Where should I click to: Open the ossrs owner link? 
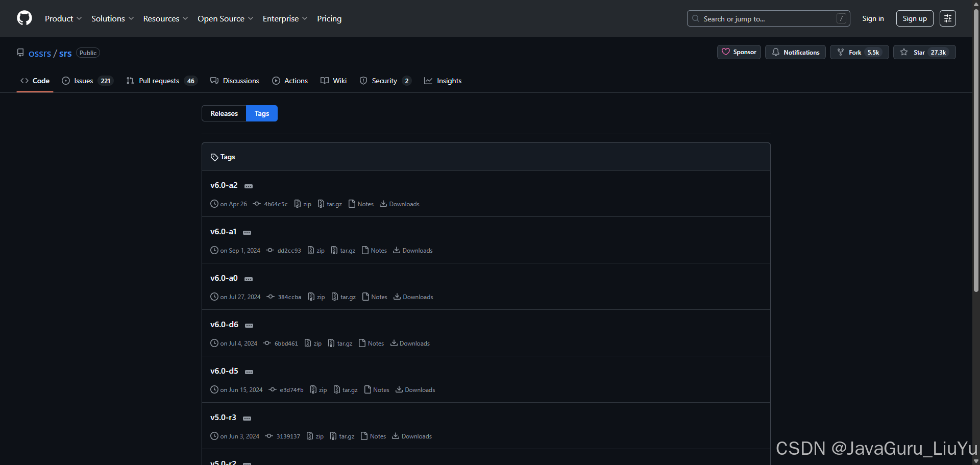pos(40,54)
